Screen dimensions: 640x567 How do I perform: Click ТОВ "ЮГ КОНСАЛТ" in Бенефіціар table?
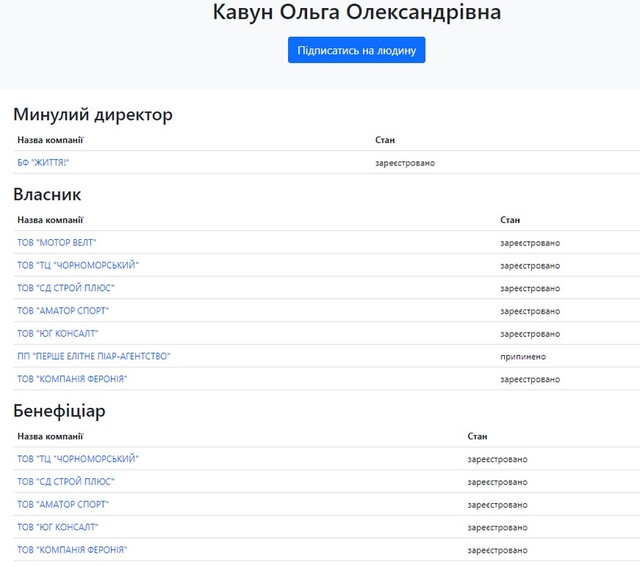tap(58, 527)
